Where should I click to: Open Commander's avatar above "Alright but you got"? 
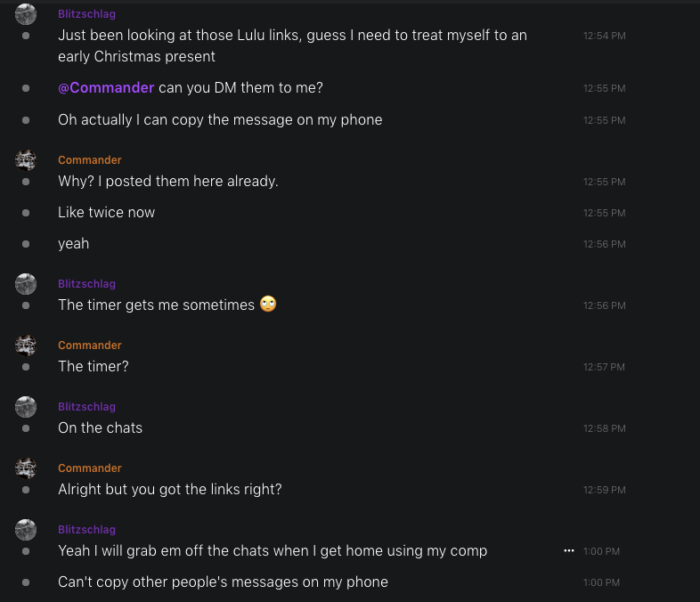pos(26,468)
